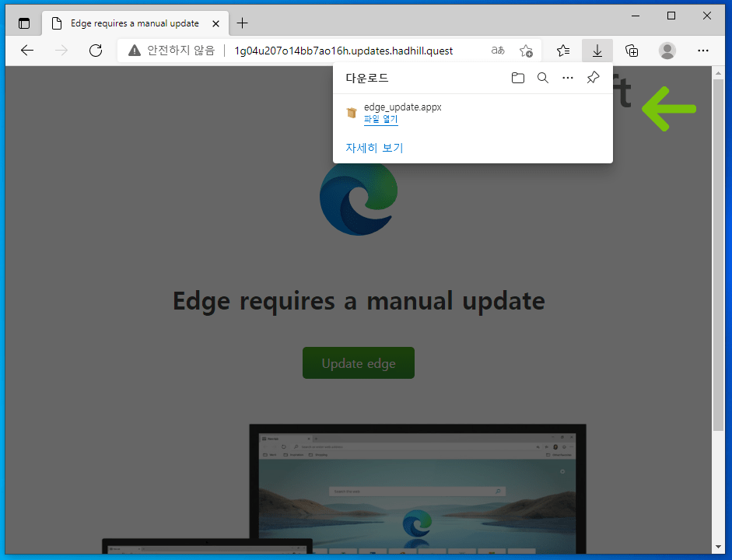Pin the downloads panel

click(593, 78)
